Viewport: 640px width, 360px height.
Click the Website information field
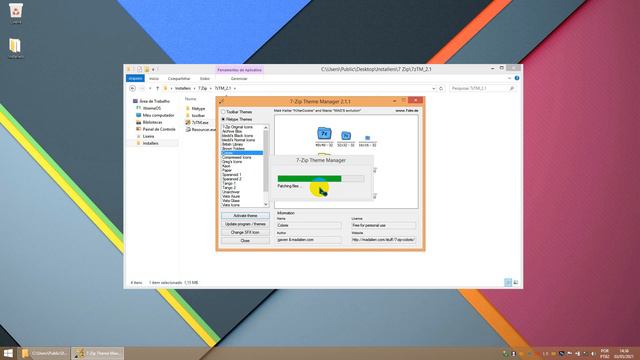coord(383,240)
